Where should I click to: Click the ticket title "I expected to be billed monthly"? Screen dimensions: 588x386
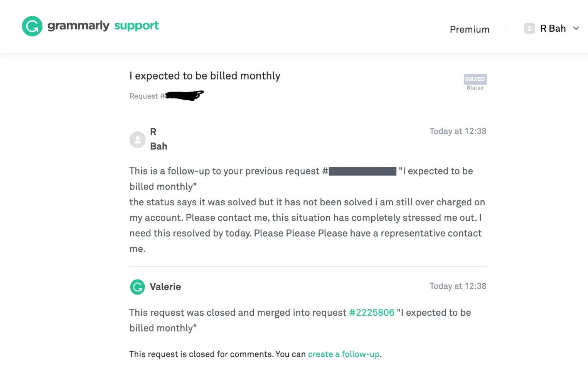tap(205, 76)
